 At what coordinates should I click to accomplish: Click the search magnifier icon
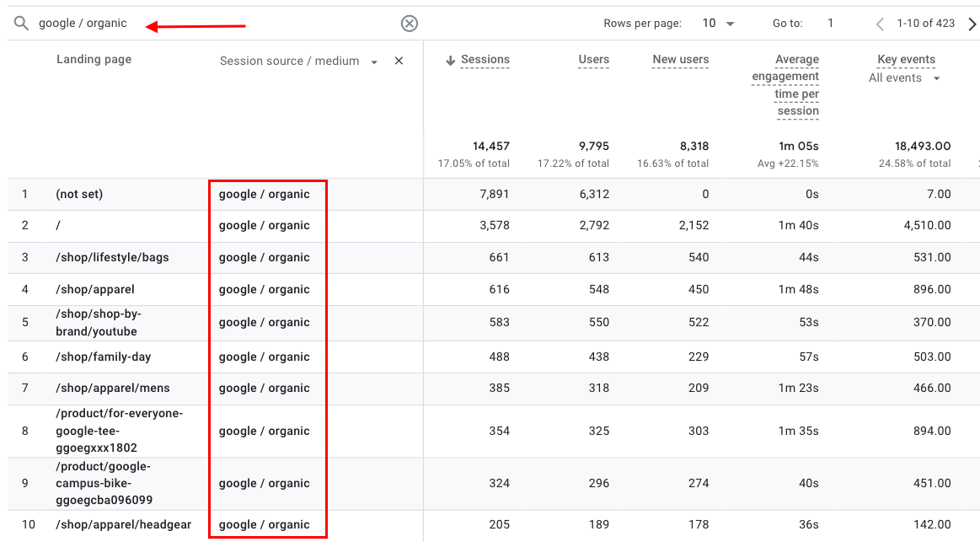[21, 24]
